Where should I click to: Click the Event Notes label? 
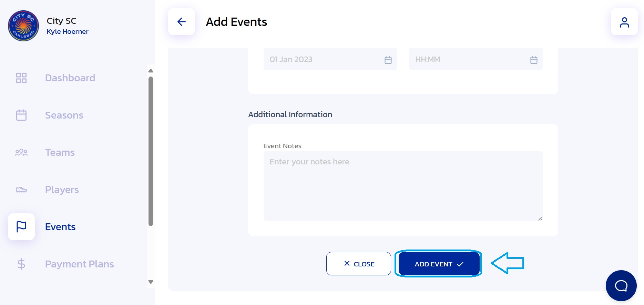pos(282,146)
